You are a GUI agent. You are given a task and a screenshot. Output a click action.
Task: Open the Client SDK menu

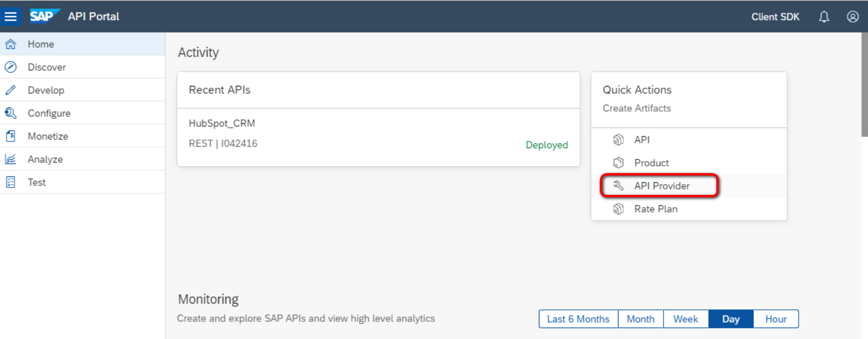coord(775,16)
